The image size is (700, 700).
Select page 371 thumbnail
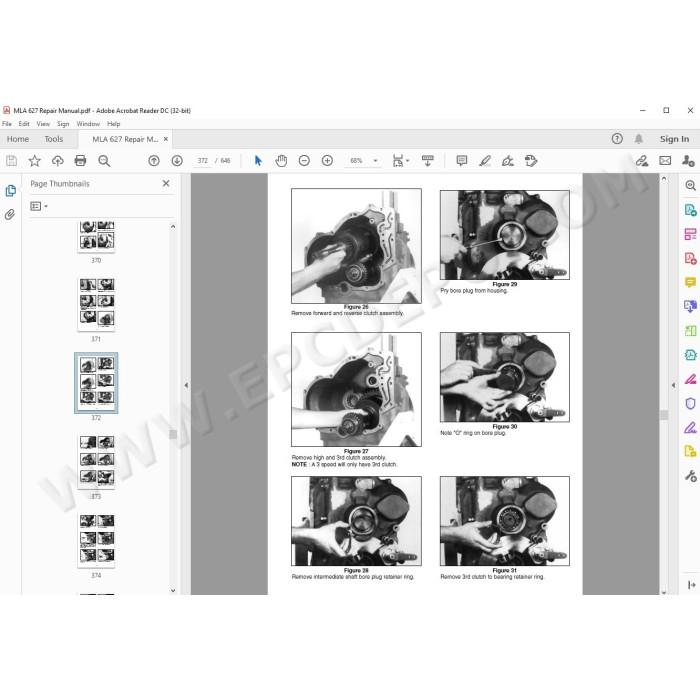(x=96, y=304)
